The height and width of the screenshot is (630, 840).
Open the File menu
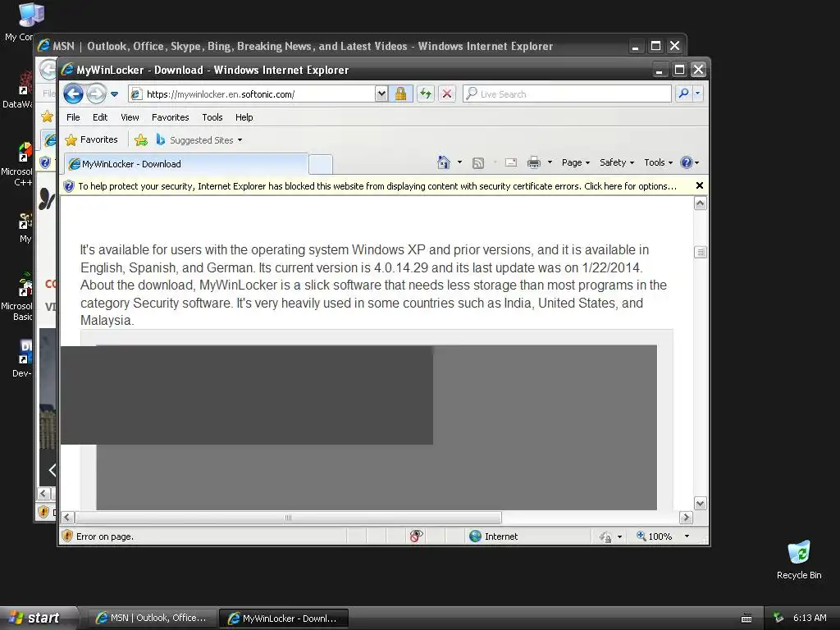coord(73,117)
